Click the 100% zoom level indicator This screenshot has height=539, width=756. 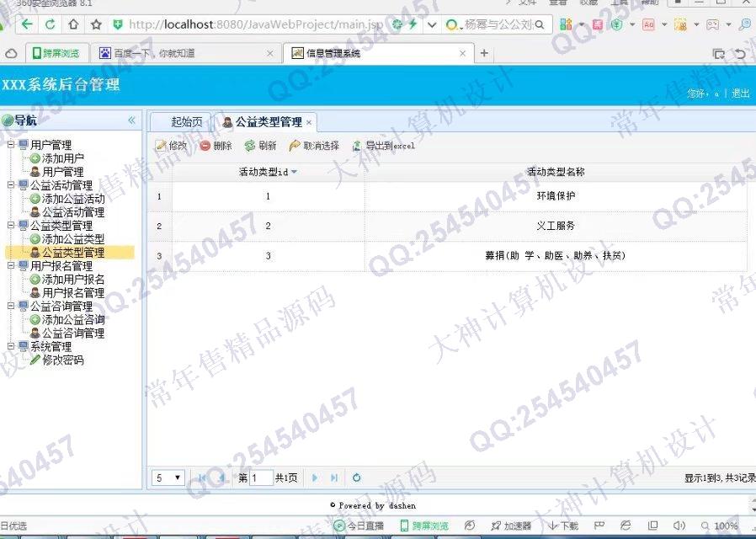pos(719,526)
